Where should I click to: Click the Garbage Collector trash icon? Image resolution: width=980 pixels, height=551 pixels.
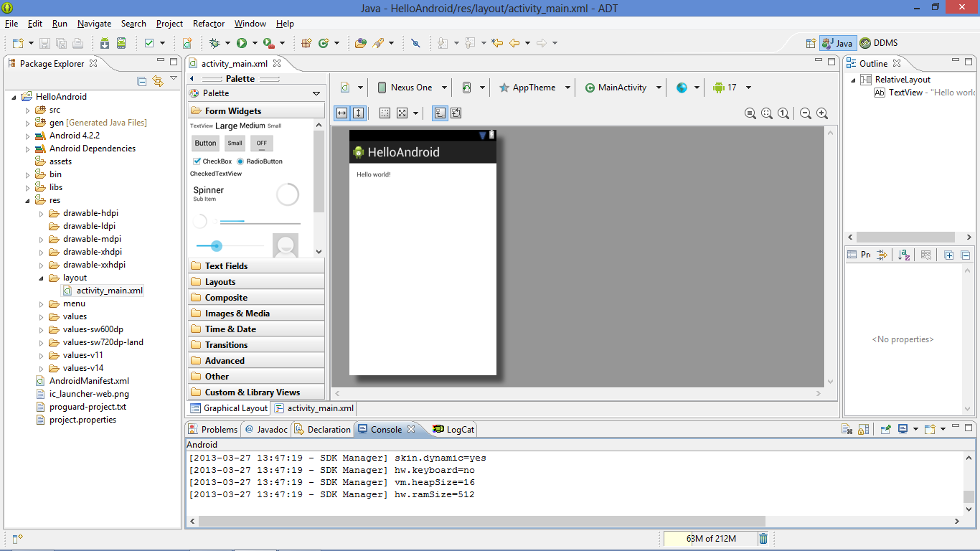(x=763, y=538)
